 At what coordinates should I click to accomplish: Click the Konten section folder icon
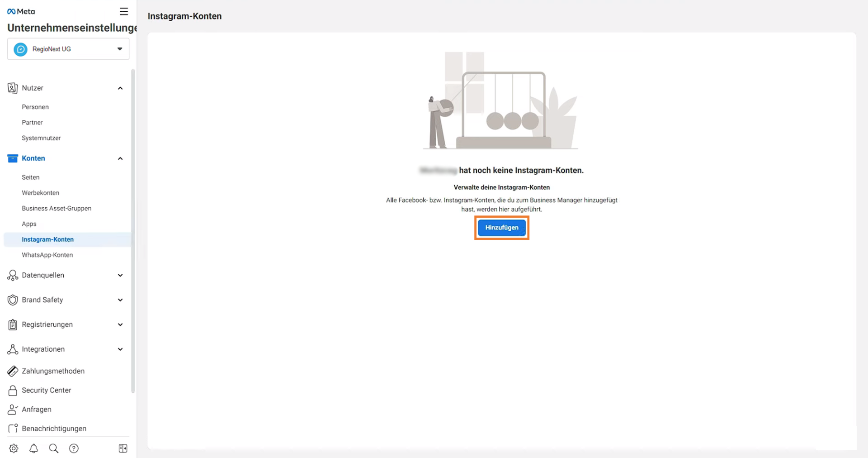click(13, 158)
